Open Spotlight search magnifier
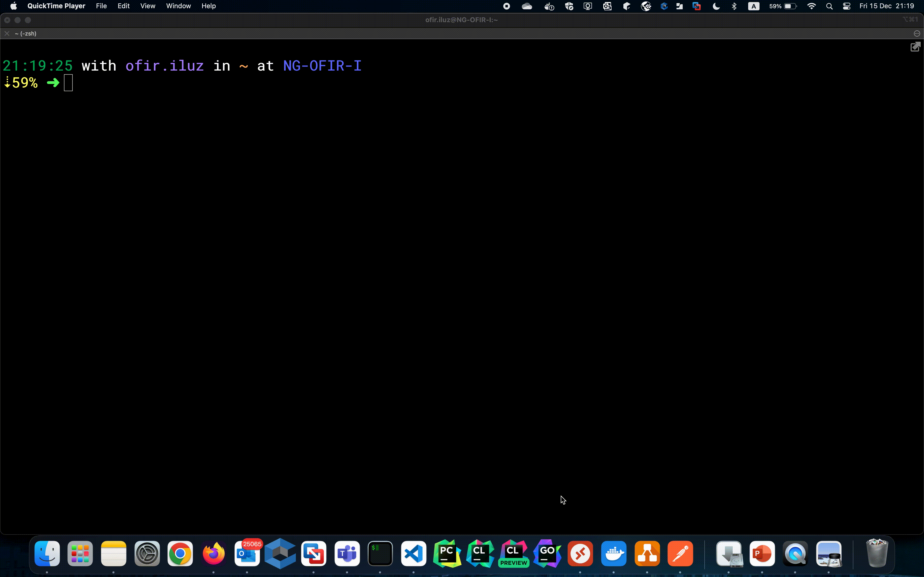This screenshot has height=577, width=924. 829,6
